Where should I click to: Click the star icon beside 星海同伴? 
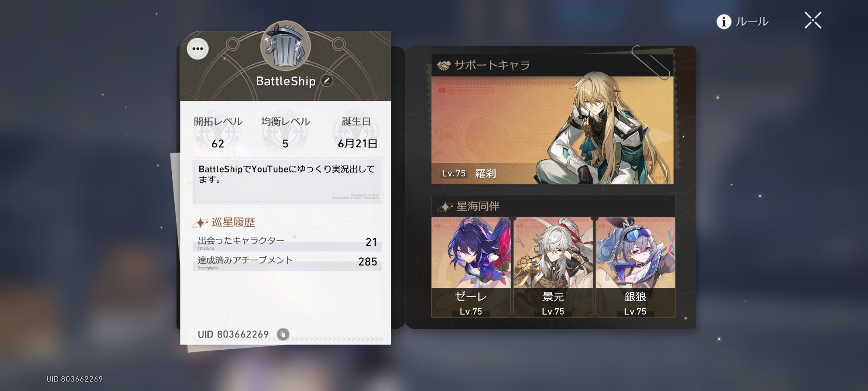(445, 207)
